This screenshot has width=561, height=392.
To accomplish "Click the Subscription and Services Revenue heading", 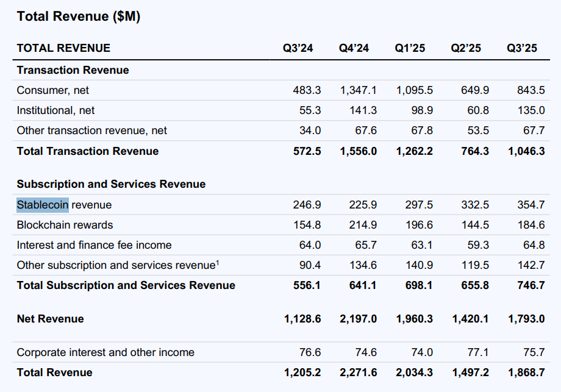I will pos(111,184).
